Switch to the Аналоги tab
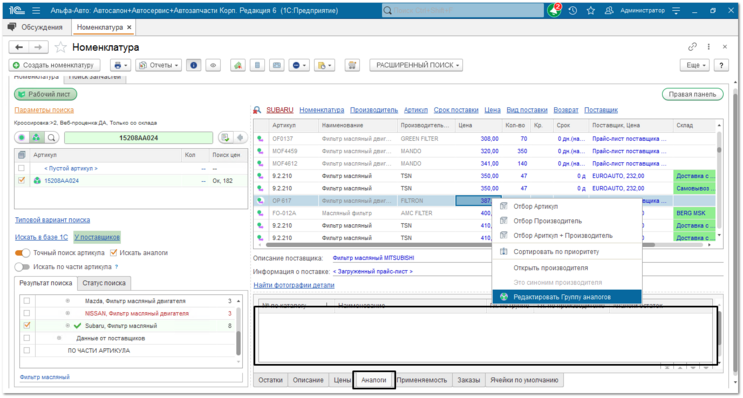The image size is (743, 398). 374,380
